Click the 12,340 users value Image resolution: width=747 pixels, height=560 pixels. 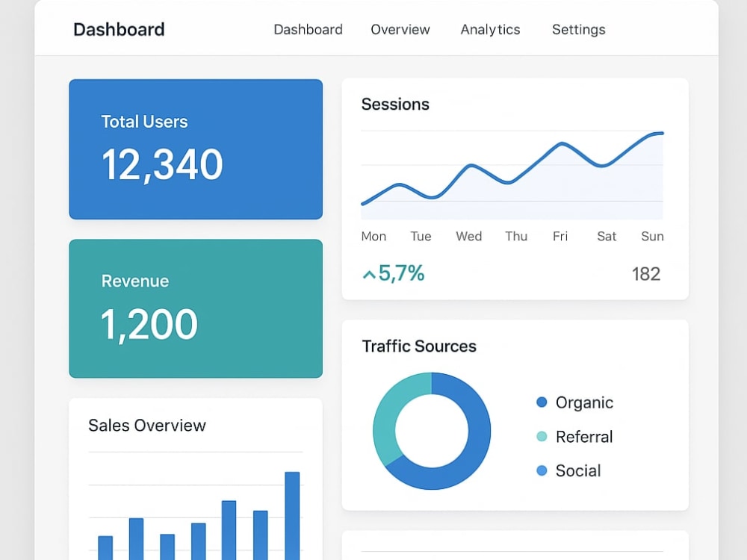point(162,165)
